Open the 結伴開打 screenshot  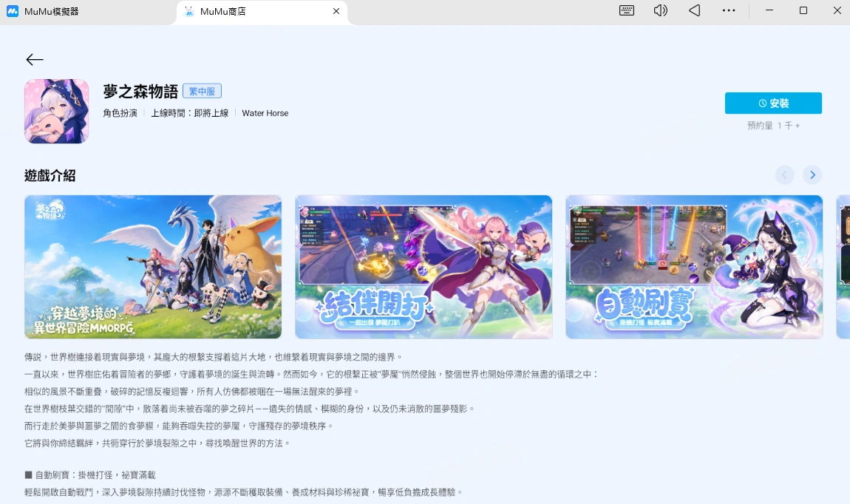tap(424, 267)
